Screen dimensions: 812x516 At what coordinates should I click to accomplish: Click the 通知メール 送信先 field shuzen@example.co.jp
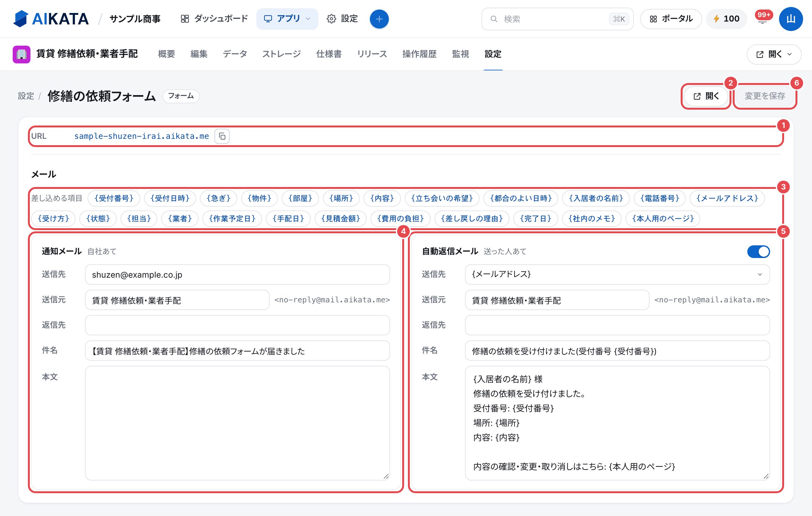point(237,275)
